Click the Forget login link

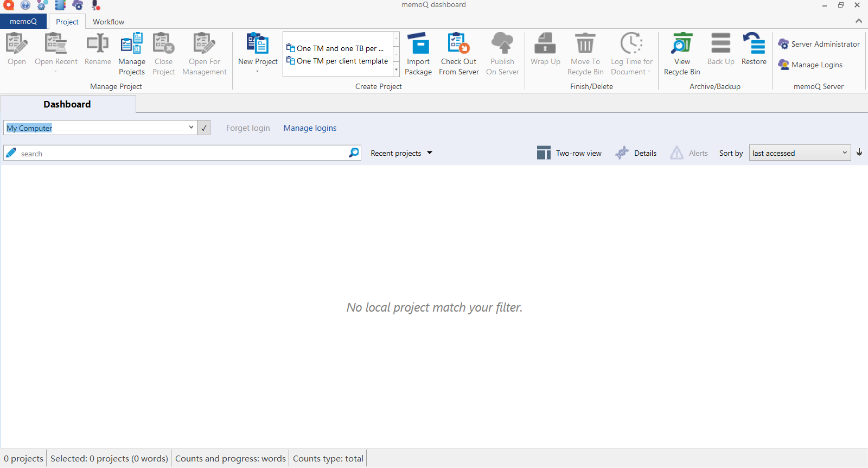point(248,128)
